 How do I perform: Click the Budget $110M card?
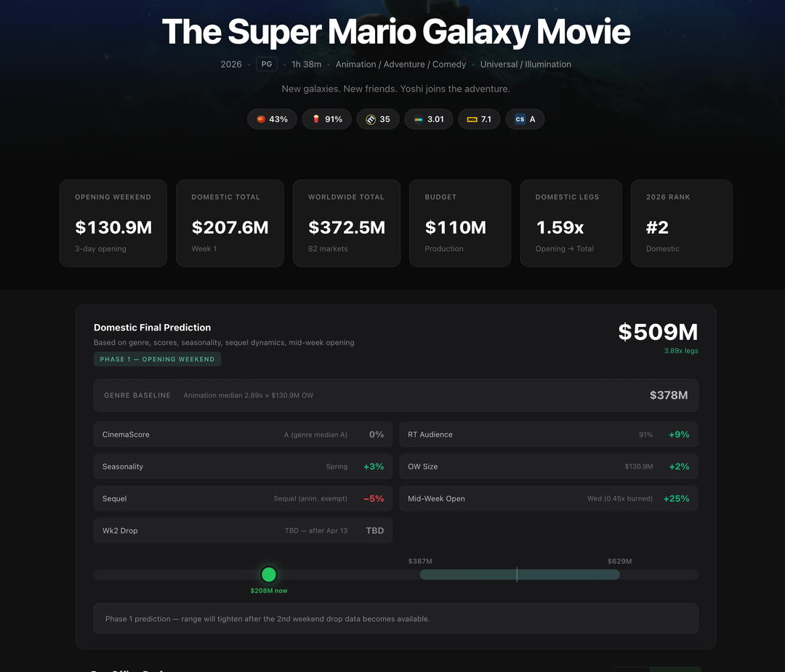[460, 223]
